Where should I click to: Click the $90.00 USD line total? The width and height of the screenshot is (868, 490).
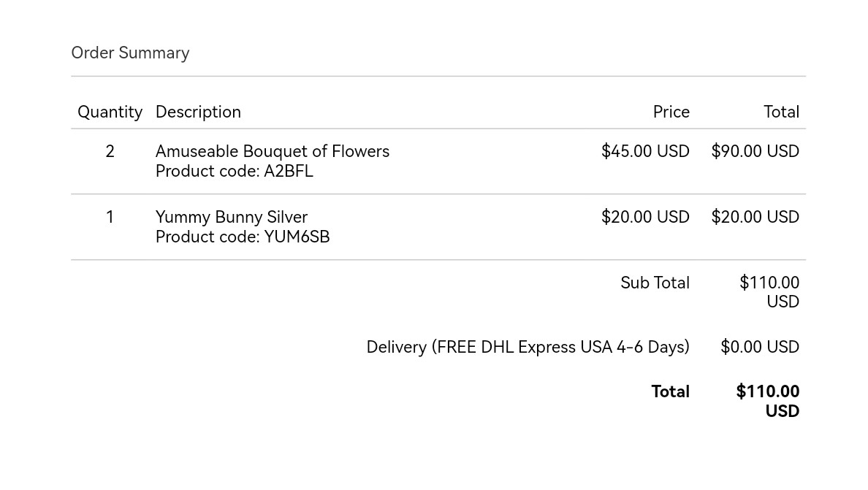[x=755, y=152]
